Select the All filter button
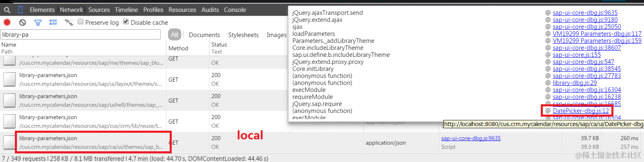The height and width of the screenshot is (162, 644). coord(175,35)
